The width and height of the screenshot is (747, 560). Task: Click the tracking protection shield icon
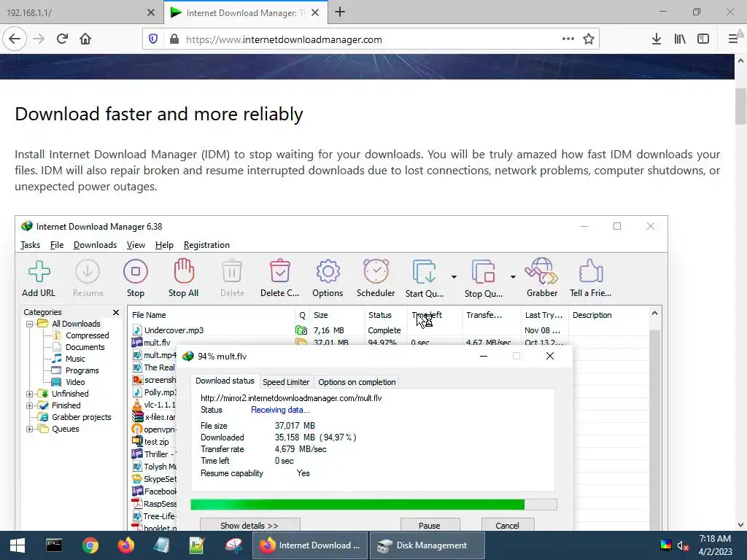pos(153,39)
